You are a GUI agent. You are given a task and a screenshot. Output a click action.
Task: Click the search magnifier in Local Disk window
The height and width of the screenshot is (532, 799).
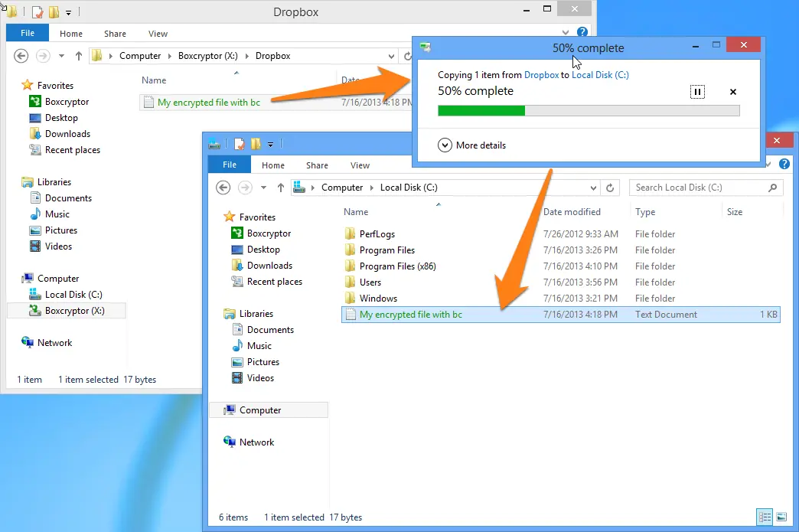point(772,188)
